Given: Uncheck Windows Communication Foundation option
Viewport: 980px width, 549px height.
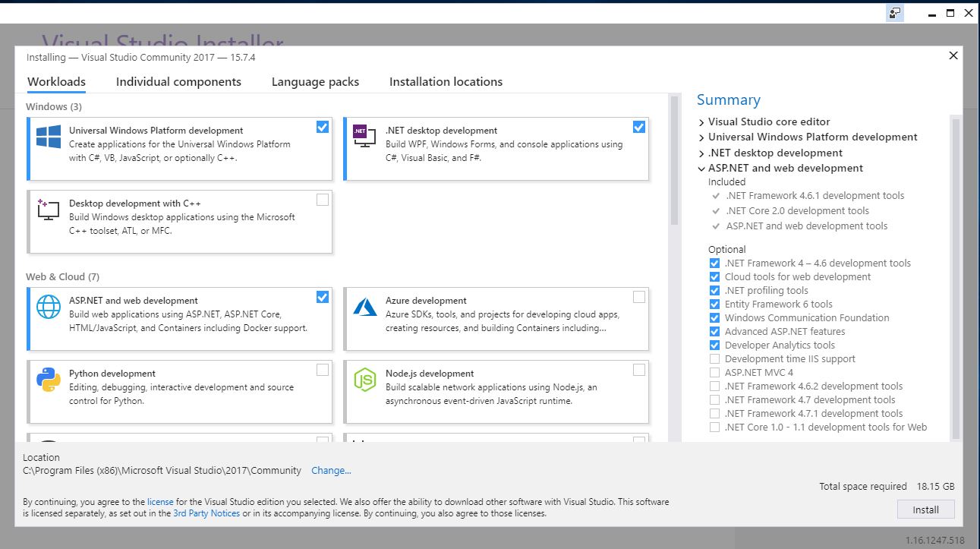Looking at the screenshot, I should pos(714,318).
